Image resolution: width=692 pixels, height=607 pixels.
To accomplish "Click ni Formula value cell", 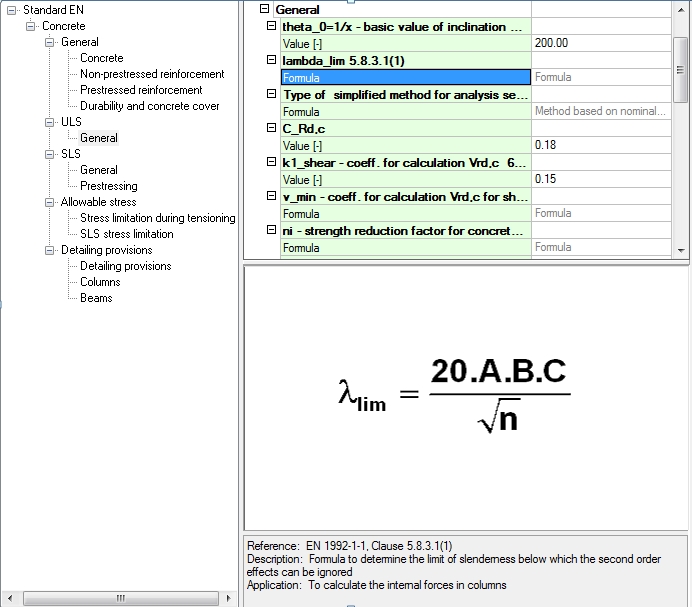I will click(x=601, y=247).
